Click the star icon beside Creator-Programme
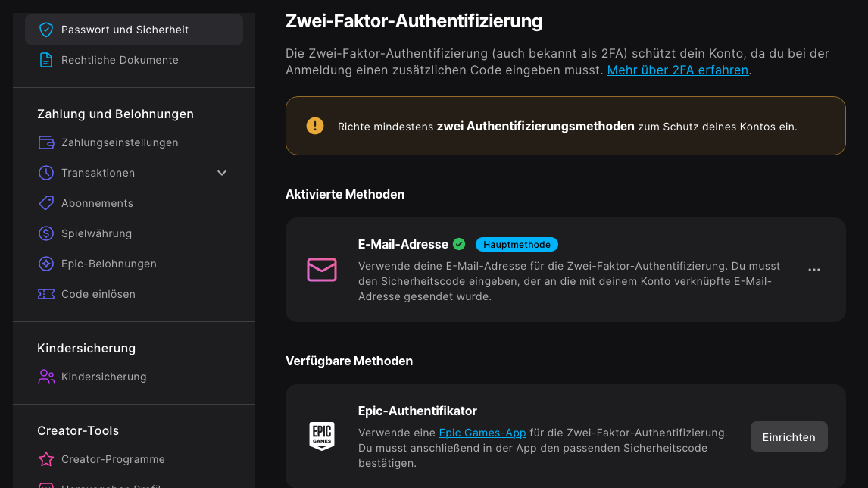 pyautogui.click(x=46, y=459)
